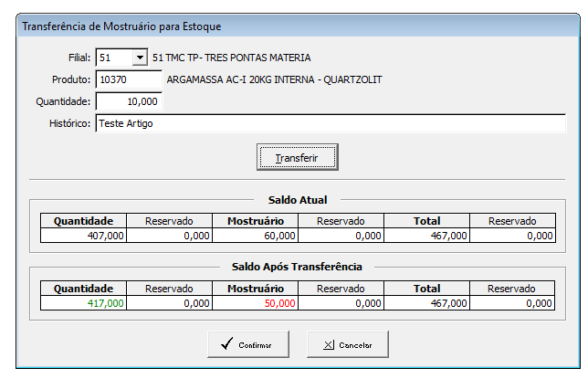The image size is (588, 379).
Task: Click the checkmark icon on Confirmar
Action: coord(226,343)
